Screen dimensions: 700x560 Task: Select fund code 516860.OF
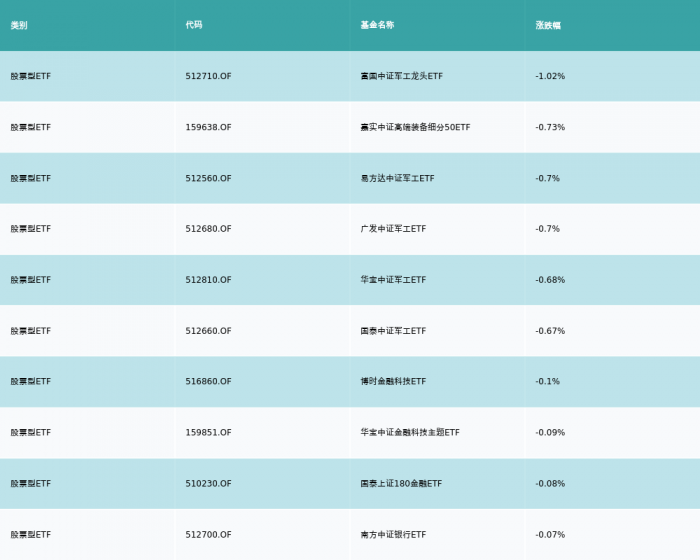tap(208, 381)
